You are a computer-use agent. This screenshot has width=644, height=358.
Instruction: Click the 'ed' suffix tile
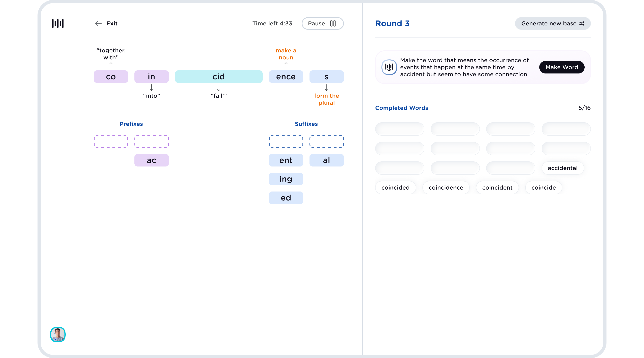click(286, 198)
